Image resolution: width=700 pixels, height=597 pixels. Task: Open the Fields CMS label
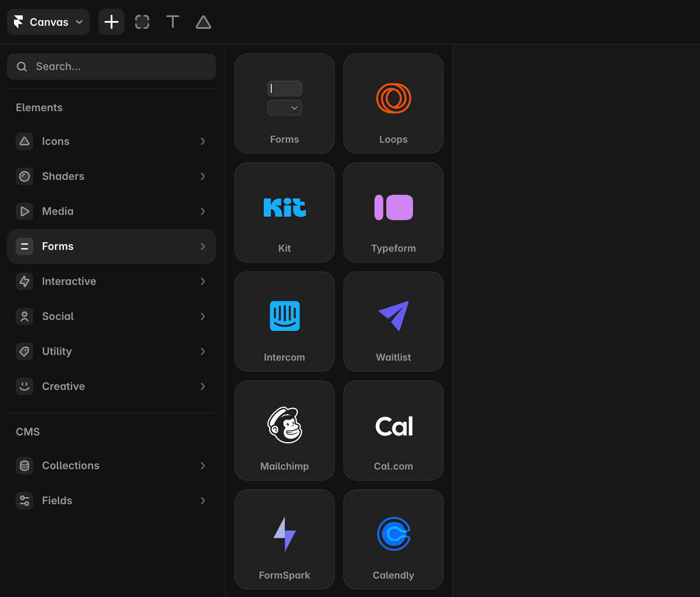(57, 501)
